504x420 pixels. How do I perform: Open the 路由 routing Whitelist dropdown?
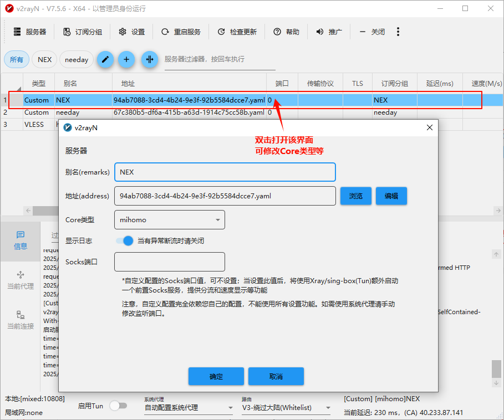point(286,408)
